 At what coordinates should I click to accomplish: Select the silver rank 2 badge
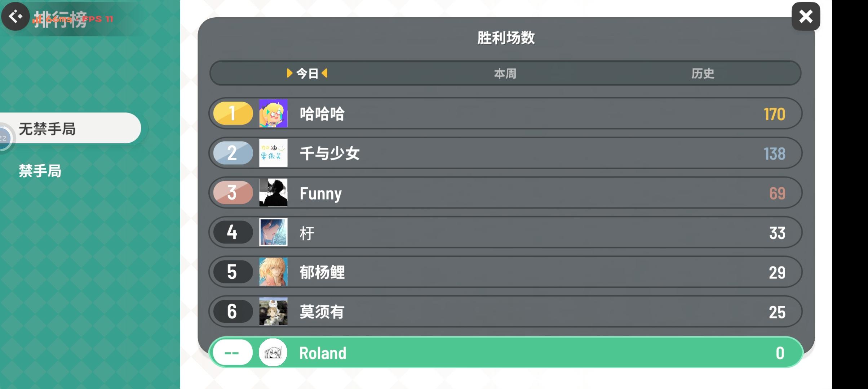click(x=233, y=153)
